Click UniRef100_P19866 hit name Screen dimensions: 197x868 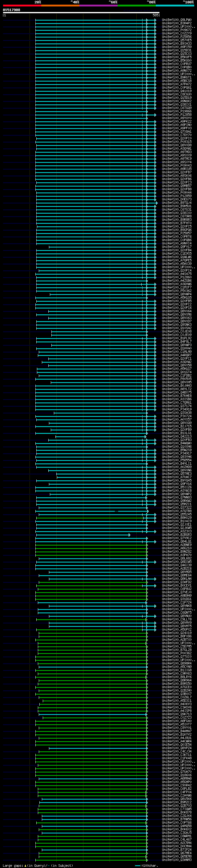point(177,111)
